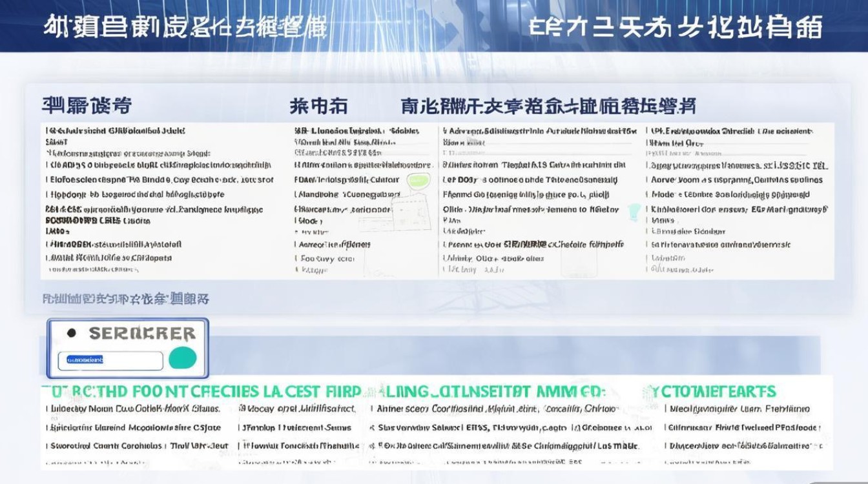Click the highlighted blue text inside the input
Image resolution: width=868 pixels, height=484 pixels.
81,360
